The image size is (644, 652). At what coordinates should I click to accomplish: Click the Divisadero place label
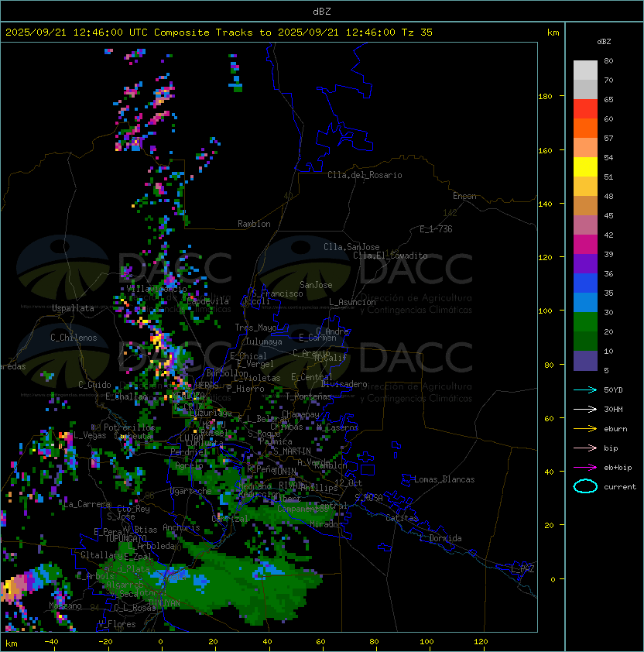click(x=344, y=384)
